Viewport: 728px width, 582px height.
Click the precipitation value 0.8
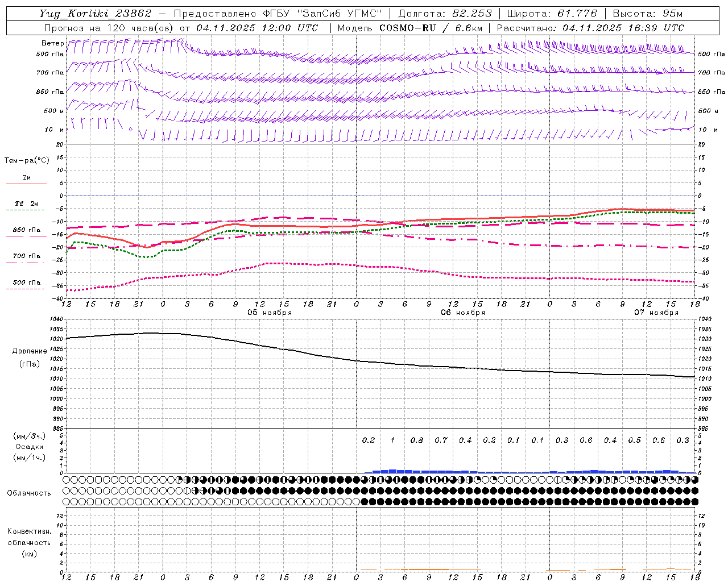coord(417,440)
